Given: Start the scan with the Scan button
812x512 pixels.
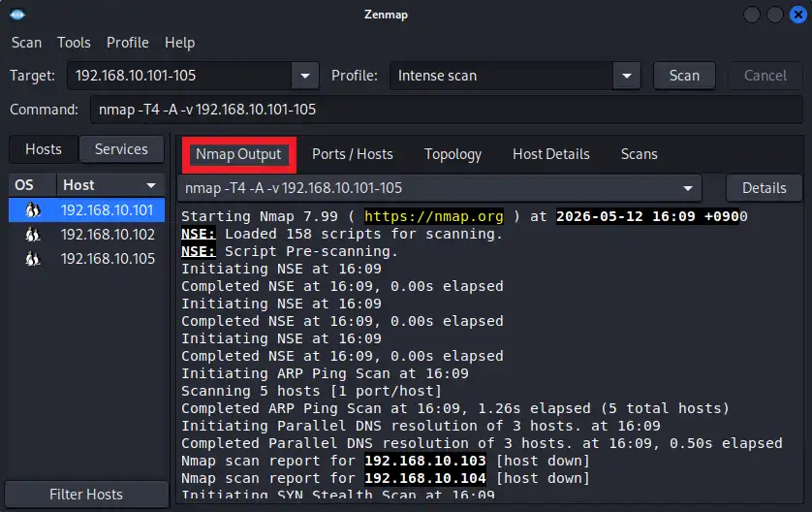Looking at the screenshot, I should click(x=684, y=76).
